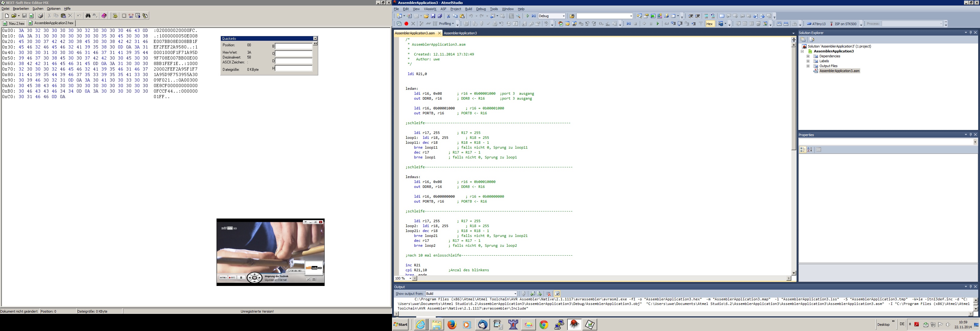This screenshot has height=331, width=980.
Task: Click Delete X icon in Hex-Editor toolbar
Action: [x=70, y=16]
